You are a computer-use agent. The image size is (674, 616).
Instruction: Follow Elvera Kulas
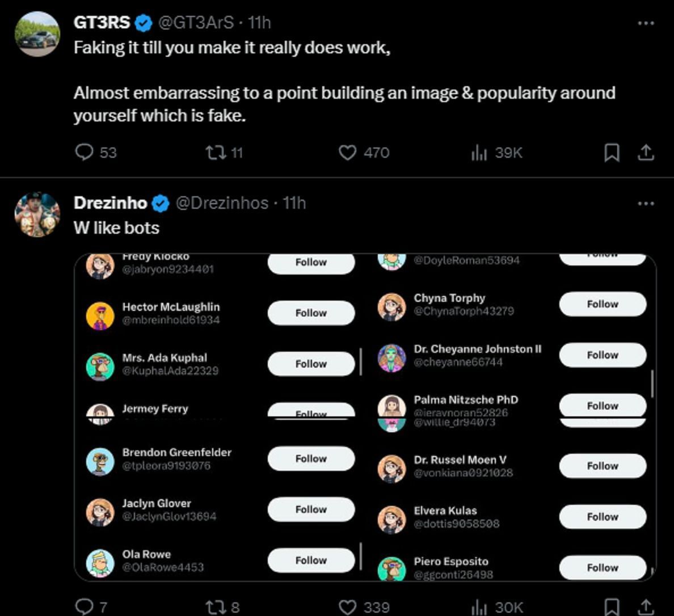(x=603, y=517)
